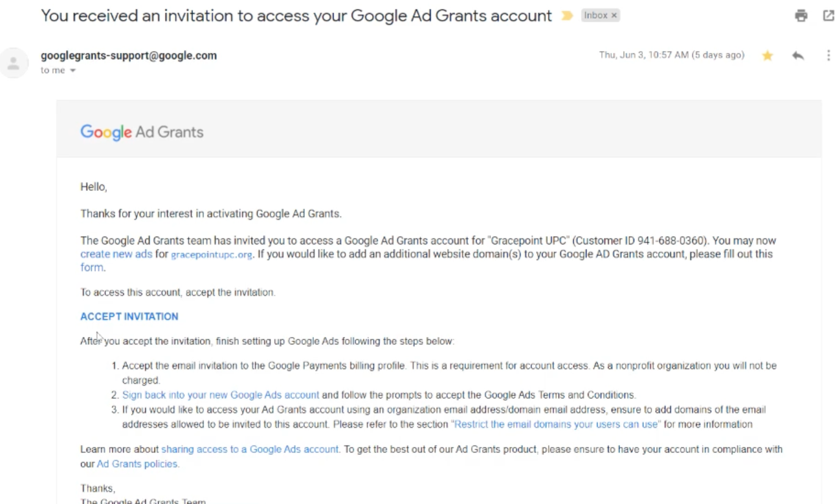Open email in new window icon
840x504 pixels.
(828, 16)
